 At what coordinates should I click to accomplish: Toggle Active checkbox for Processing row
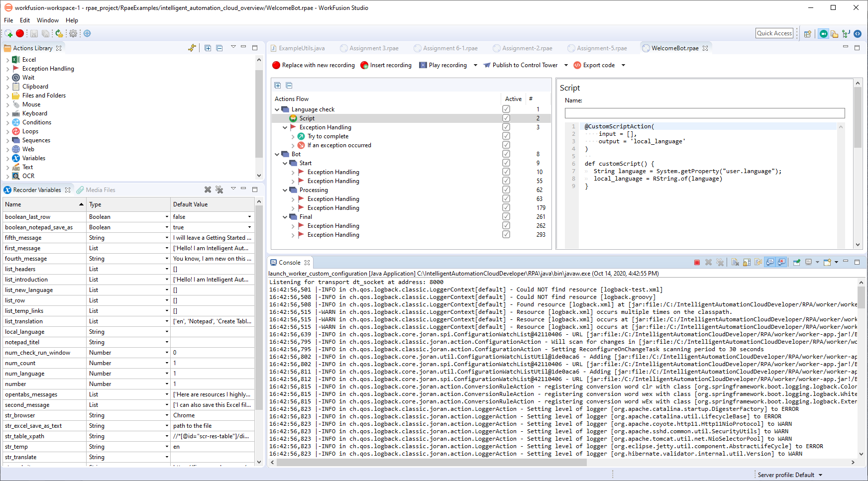(x=506, y=190)
